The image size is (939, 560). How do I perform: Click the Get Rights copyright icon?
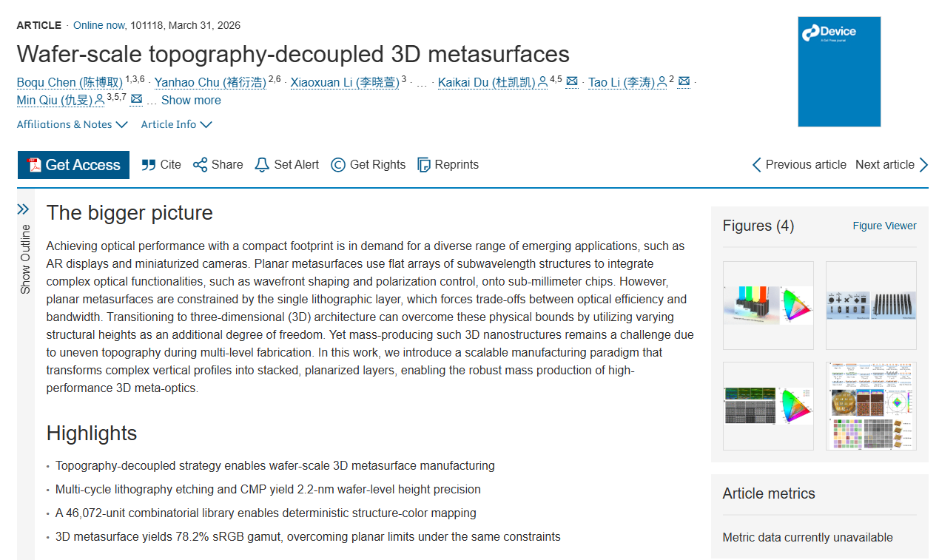pos(338,165)
